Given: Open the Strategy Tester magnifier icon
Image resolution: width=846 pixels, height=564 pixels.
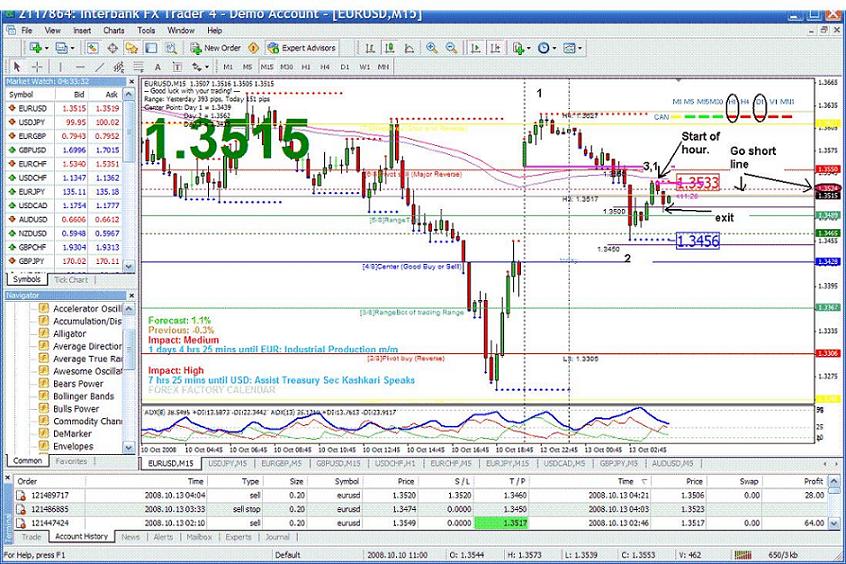Looking at the screenshot, I should coord(170,48).
